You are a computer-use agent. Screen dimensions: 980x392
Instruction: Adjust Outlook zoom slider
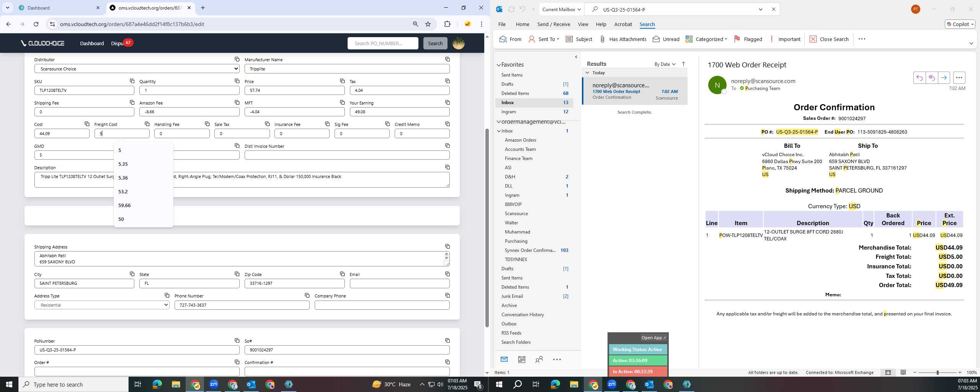[938, 372]
